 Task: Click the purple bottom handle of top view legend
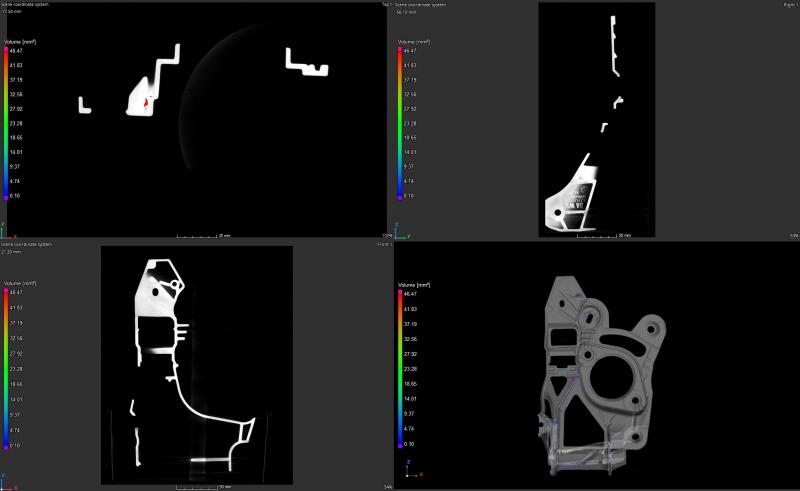point(6,197)
